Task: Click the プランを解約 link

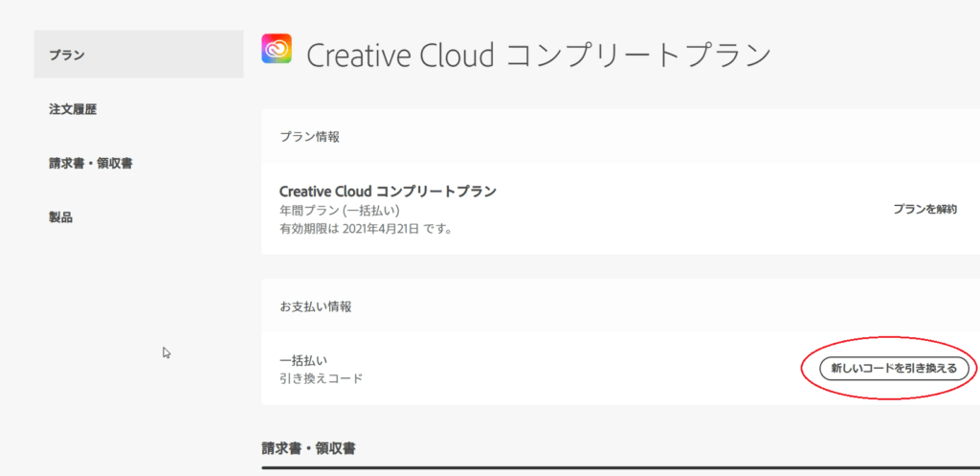Action: click(x=925, y=210)
